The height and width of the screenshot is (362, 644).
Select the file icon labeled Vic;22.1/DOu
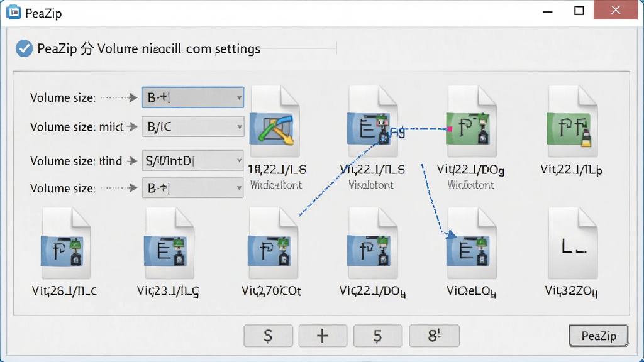372,243
